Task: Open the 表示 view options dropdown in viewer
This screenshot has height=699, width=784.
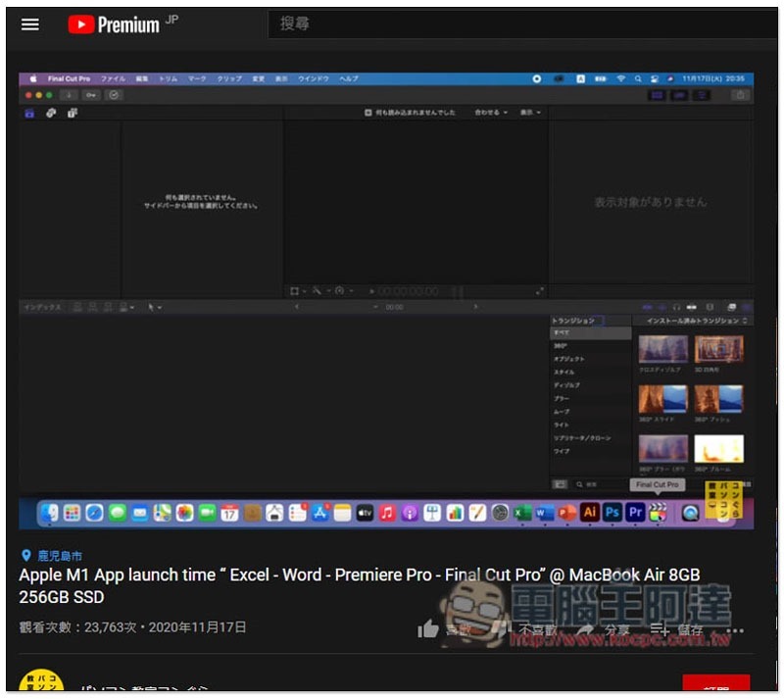Action: tap(530, 113)
